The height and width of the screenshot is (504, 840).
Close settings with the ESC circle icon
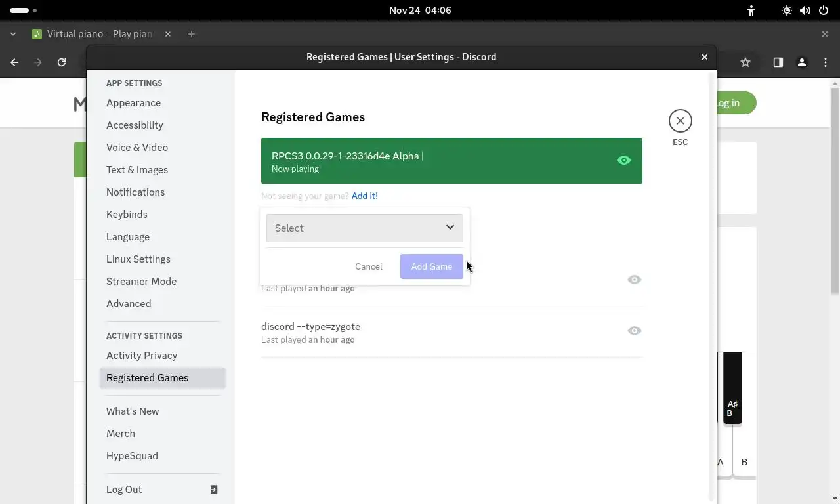click(x=680, y=121)
